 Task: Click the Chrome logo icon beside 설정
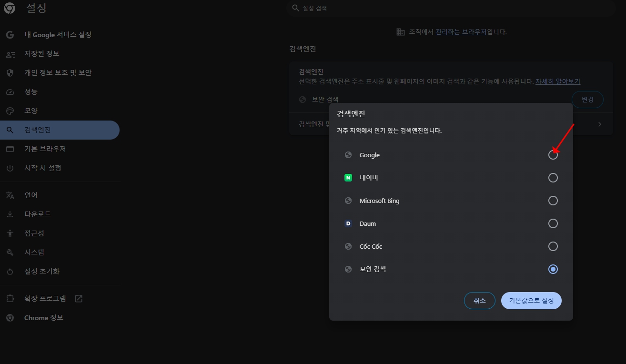10,8
